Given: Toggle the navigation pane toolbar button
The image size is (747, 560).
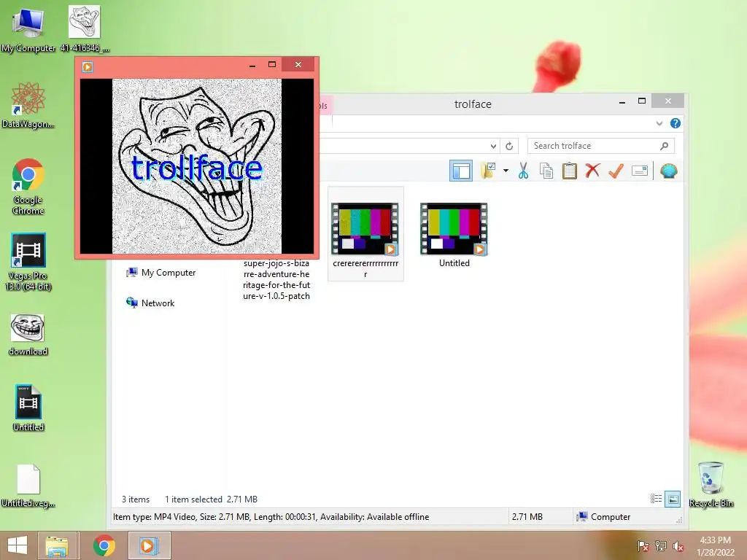Looking at the screenshot, I should [x=461, y=171].
